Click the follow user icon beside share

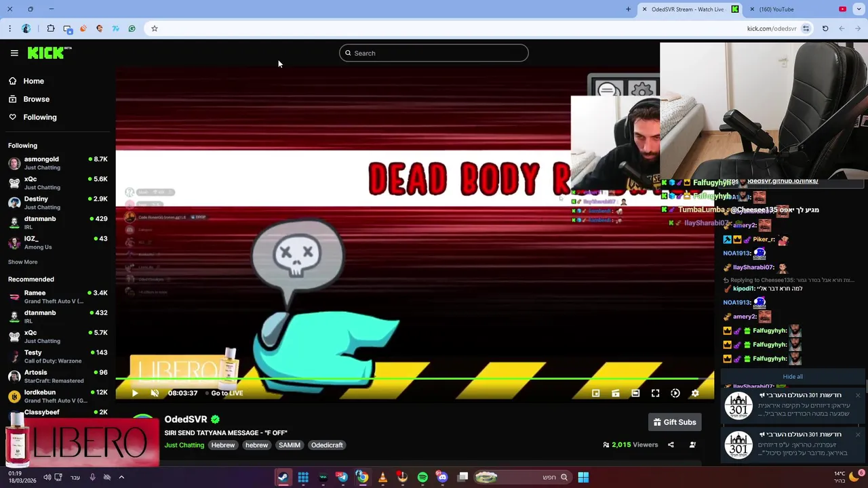[x=692, y=445]
